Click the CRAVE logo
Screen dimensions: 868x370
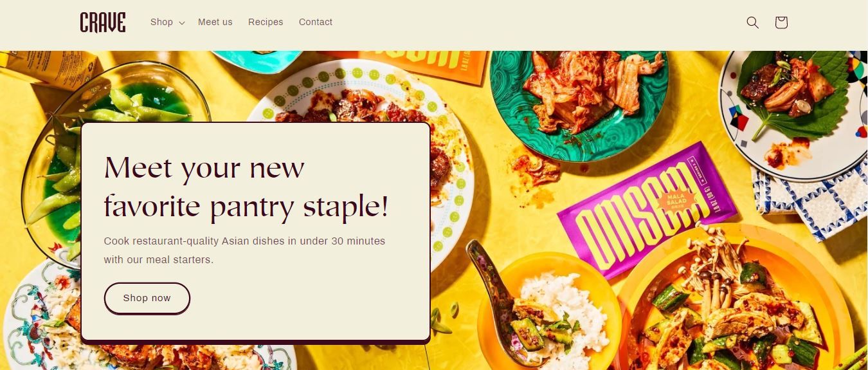tap(103, 23)
